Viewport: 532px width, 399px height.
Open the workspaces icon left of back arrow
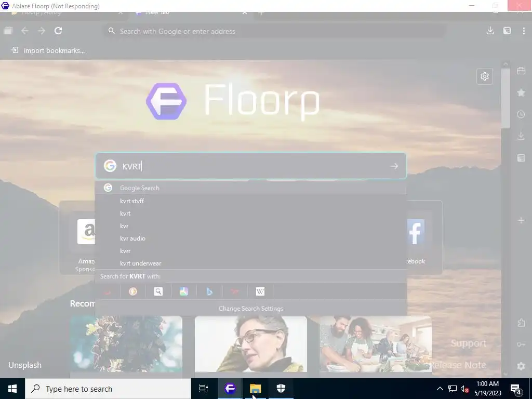click(x=8, y=31)
